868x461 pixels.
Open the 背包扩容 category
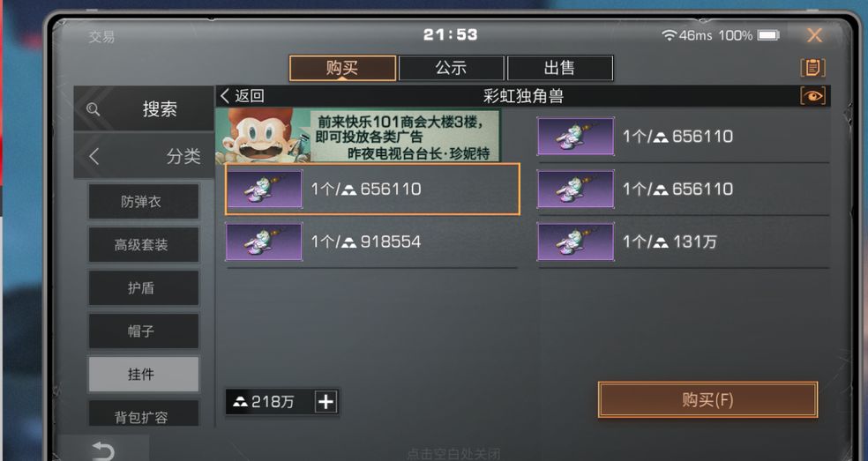coord(144,413)
